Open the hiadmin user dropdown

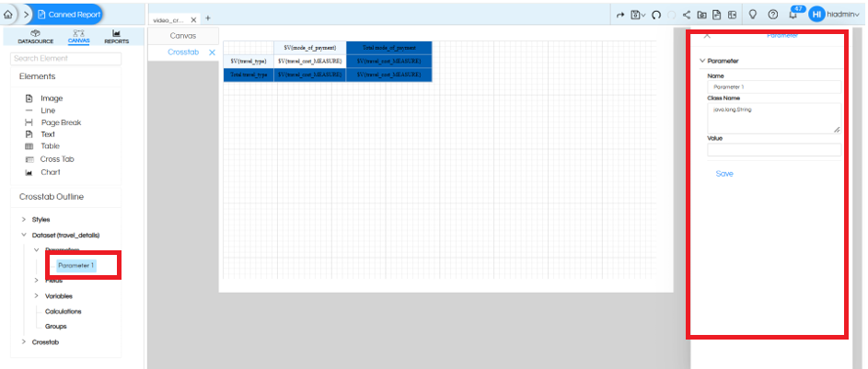(x=843, y=15)
